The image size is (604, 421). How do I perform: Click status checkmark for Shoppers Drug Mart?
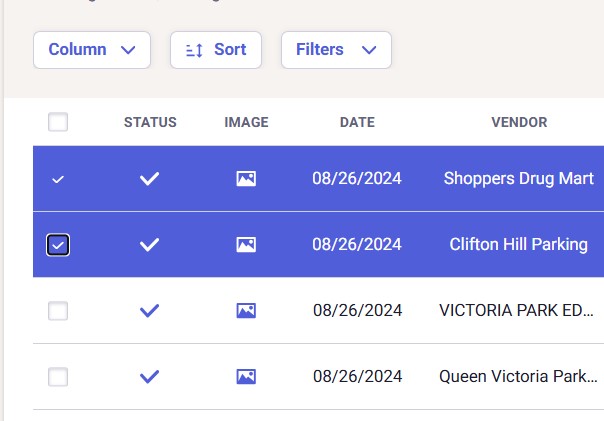(150, 179)
